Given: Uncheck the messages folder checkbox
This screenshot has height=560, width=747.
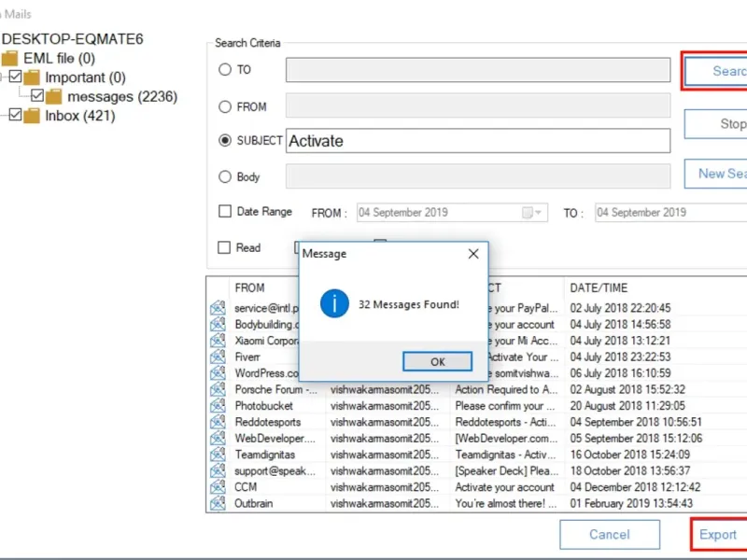Looking at the screenshot, I should tap(37, 95).
